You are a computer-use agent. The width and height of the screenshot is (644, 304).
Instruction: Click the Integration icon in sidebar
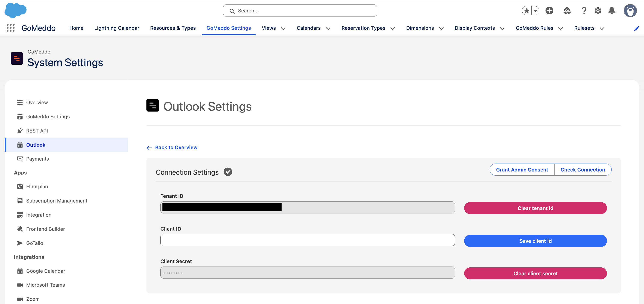pos(20,215)
